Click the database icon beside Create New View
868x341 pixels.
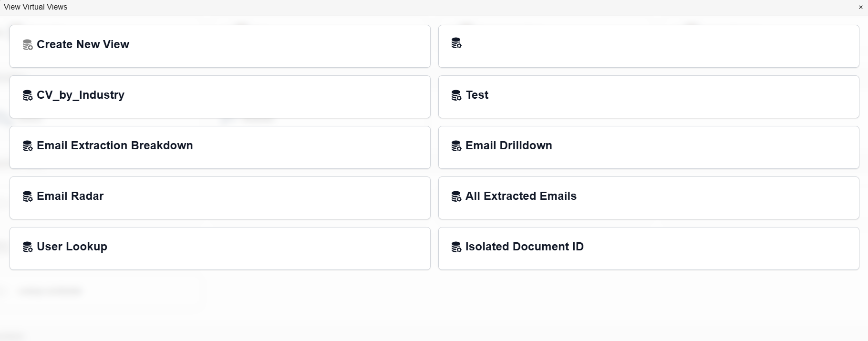tap(27, 44)
